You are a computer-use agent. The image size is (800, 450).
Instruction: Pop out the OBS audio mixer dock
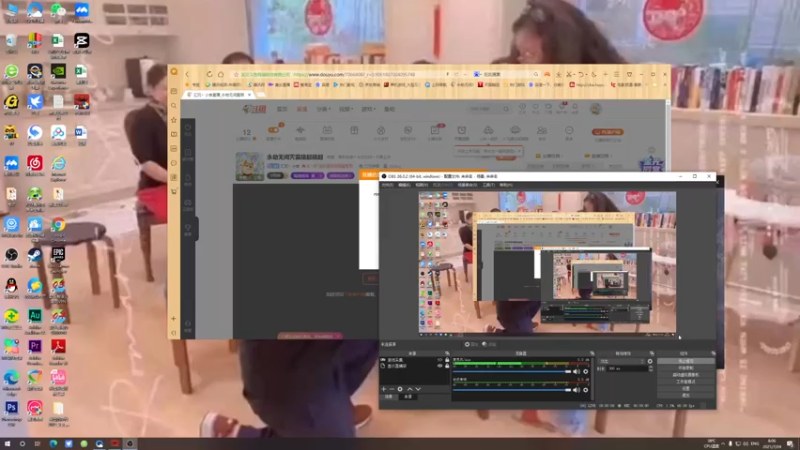592,353
